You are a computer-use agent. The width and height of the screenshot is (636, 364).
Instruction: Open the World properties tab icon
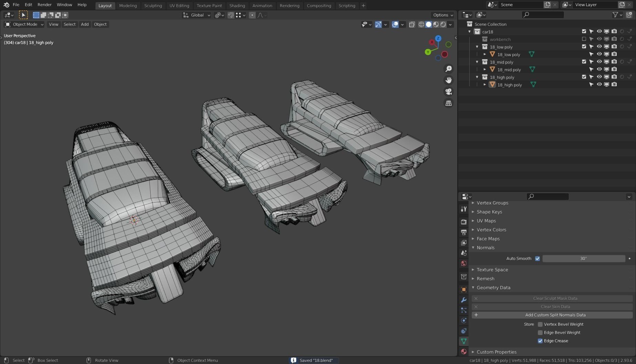464,263
